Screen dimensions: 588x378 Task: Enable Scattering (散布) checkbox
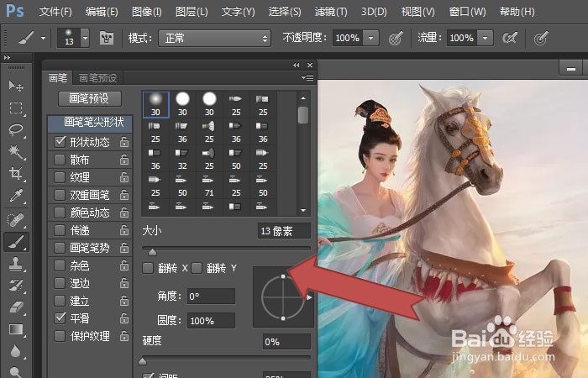60,160
